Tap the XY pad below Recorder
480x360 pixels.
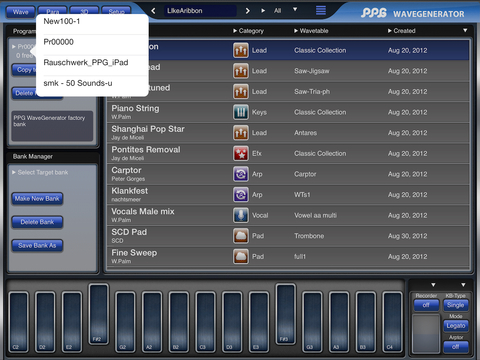pos(426,333)
